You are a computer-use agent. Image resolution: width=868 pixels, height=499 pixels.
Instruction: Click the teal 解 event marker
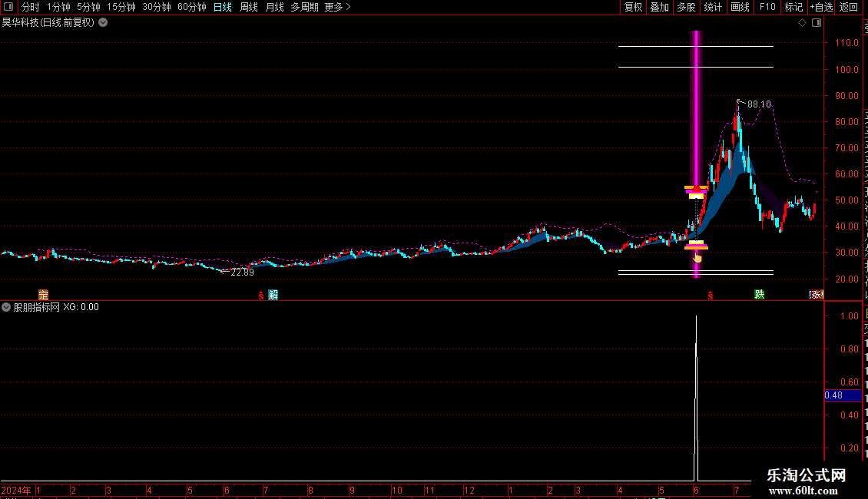273,295
